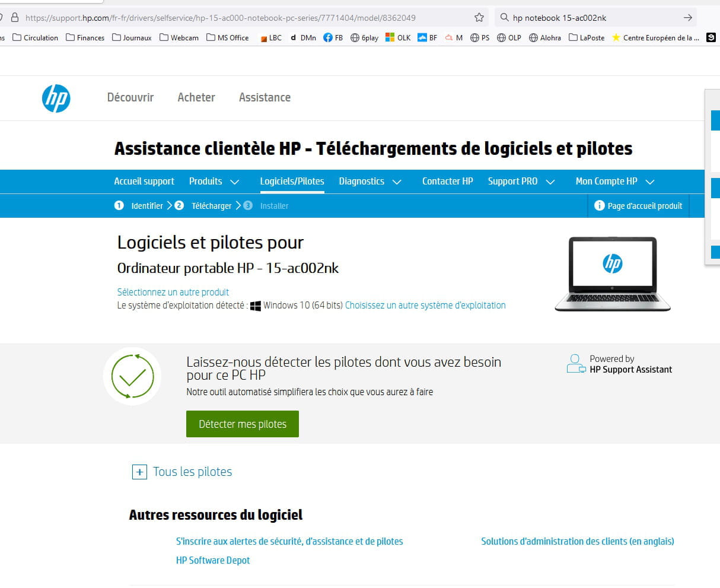Image resolution: width=720 pixels, height=588 pixels.
Task: Bookmark this page with the star icon
Action: point(479,18)
